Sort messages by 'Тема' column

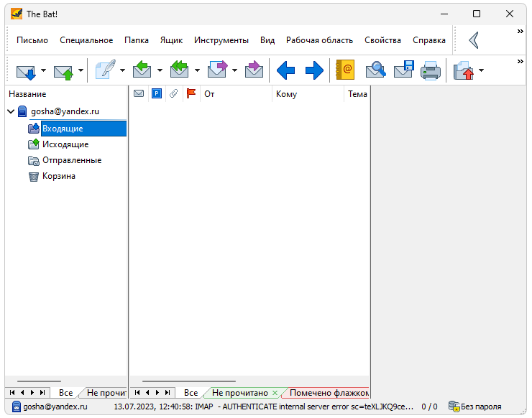point(357,93)
